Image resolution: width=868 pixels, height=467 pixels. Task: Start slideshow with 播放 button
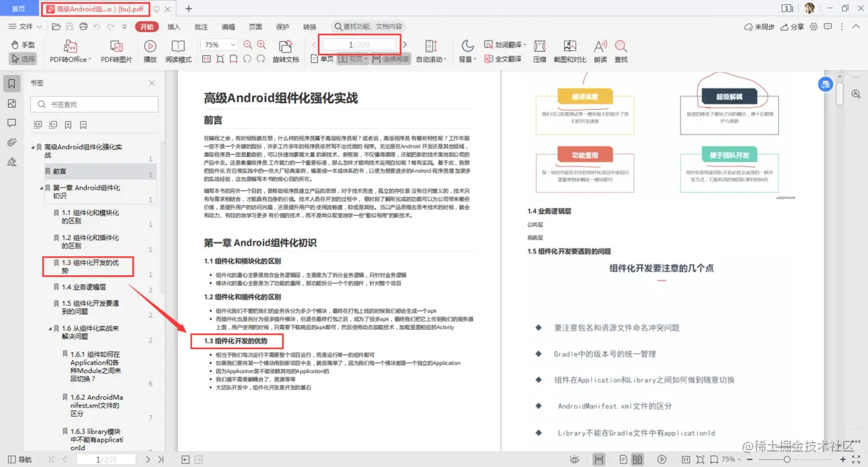(x=150, y=51)
